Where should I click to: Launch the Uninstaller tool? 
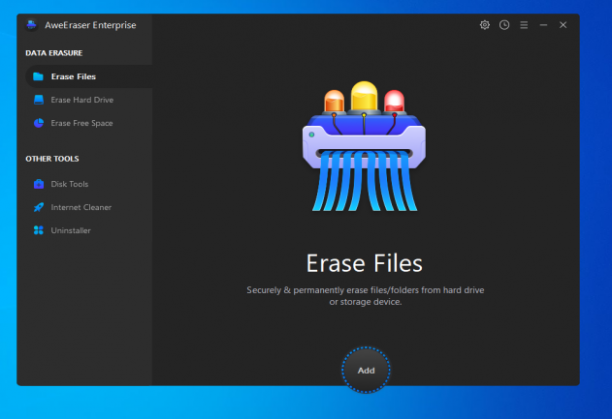click(89, 230)
